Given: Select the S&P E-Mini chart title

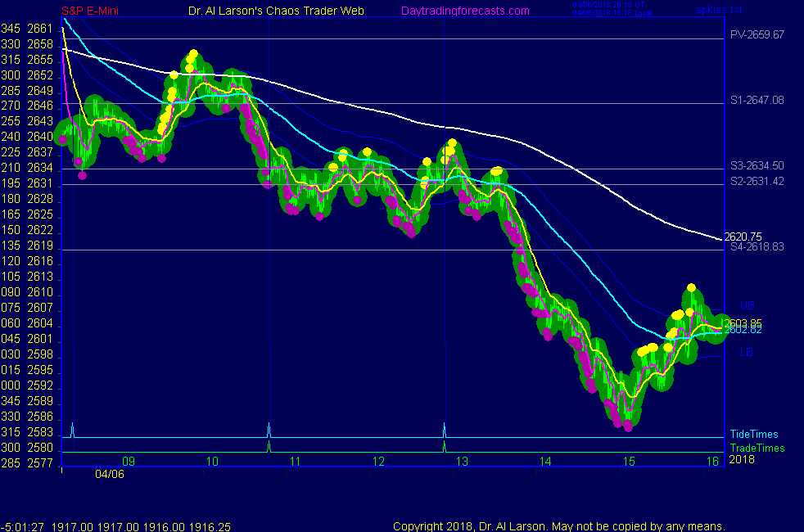Looking at the screenshot, I should (x=91, y=11).
